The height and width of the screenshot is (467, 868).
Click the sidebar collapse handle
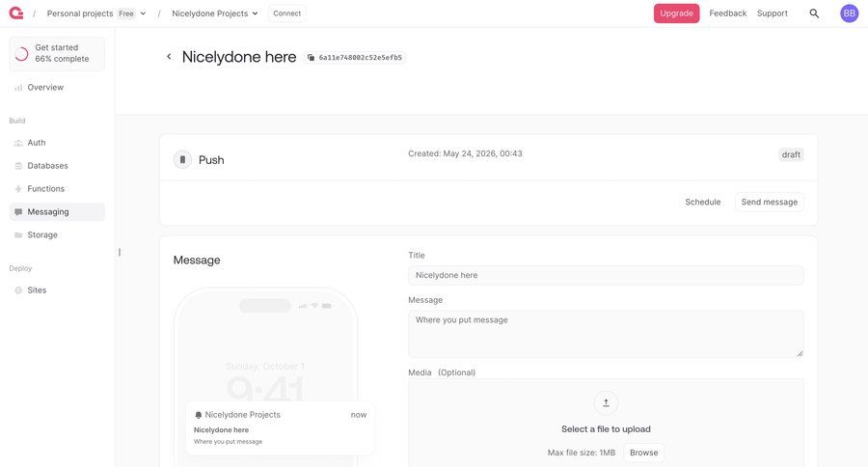pos(120,253)
